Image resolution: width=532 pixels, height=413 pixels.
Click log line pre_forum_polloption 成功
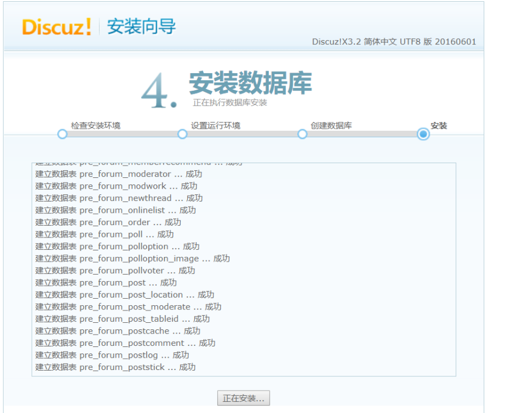pyautogui.click(x=117, y=246)
